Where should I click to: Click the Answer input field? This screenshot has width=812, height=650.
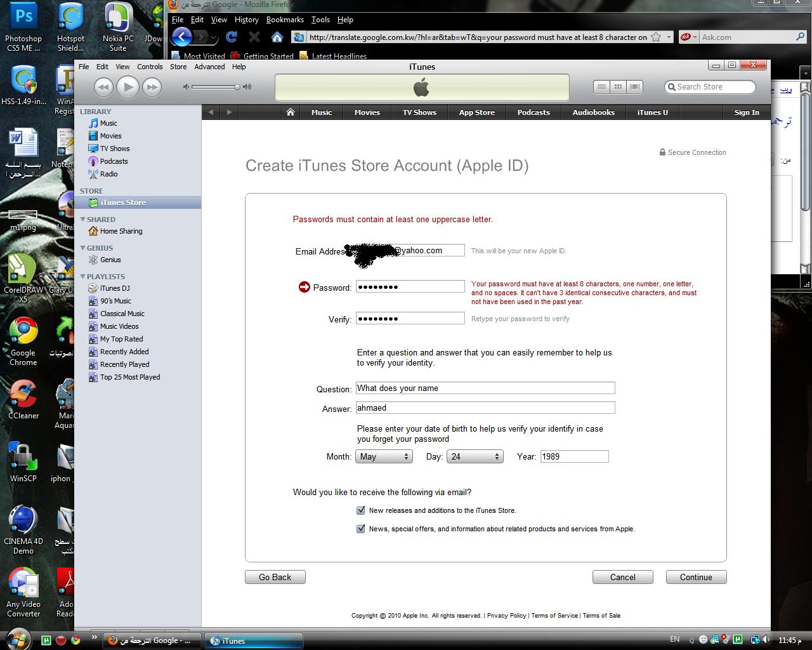[x=485, y=408]
